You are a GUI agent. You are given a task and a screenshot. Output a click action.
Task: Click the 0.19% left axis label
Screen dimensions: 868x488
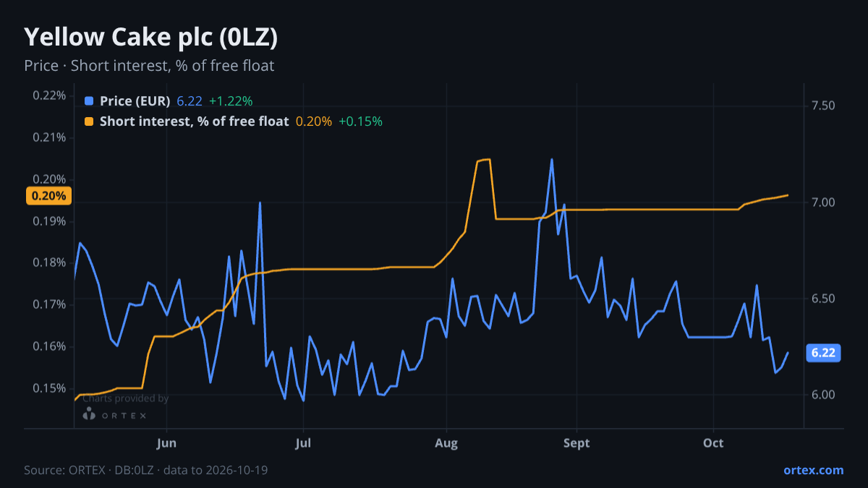[49, 221]
